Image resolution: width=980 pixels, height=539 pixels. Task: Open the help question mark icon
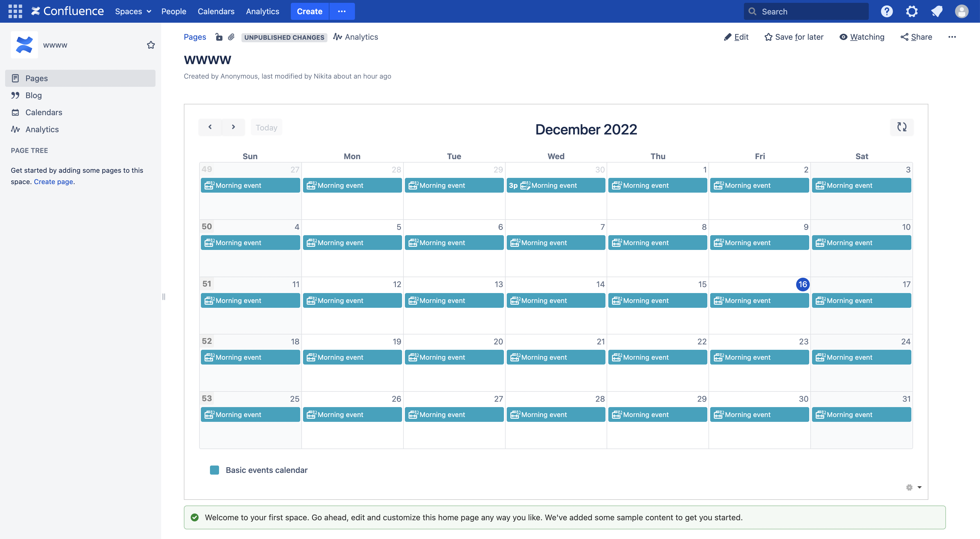pos(886,11)
